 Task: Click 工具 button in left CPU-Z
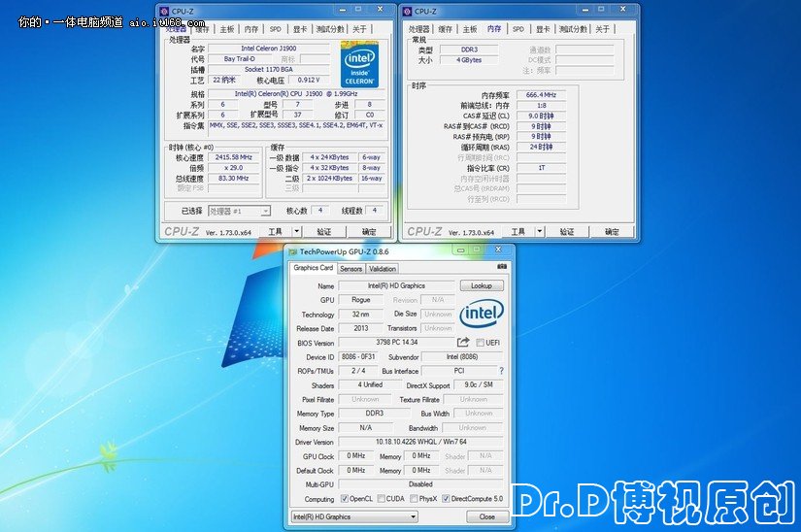(x=276, y=231)
